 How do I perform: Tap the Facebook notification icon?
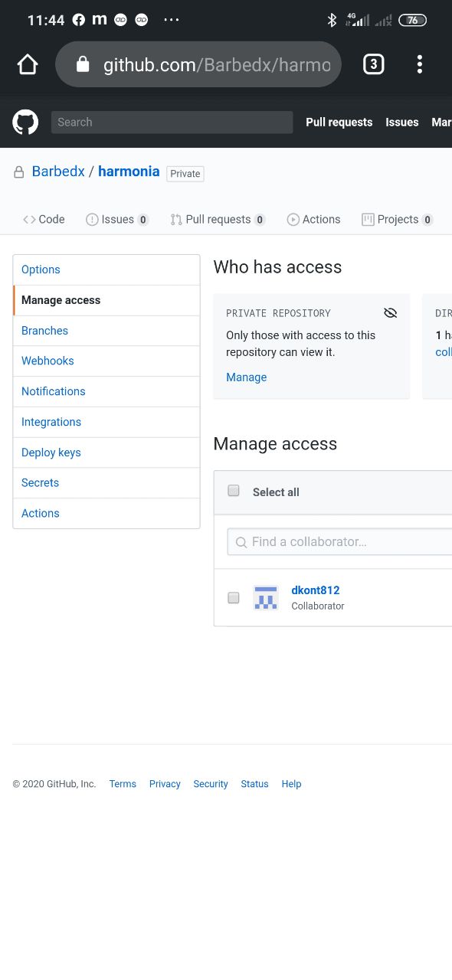(x=79, y=21)
